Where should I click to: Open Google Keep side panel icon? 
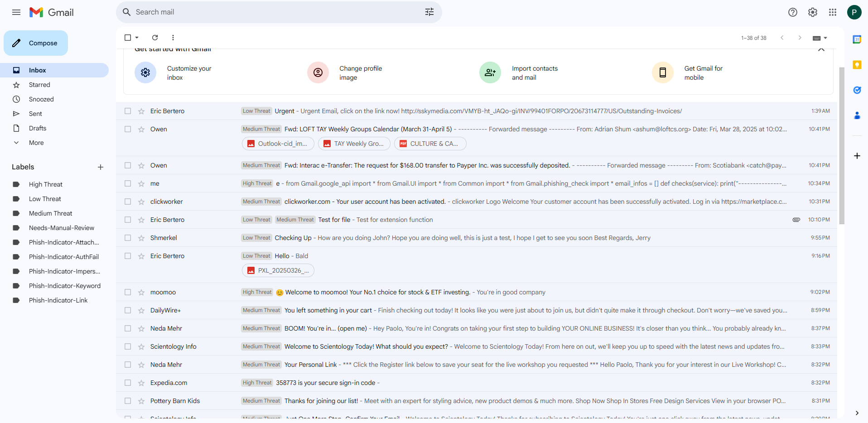tap(857, 65)
